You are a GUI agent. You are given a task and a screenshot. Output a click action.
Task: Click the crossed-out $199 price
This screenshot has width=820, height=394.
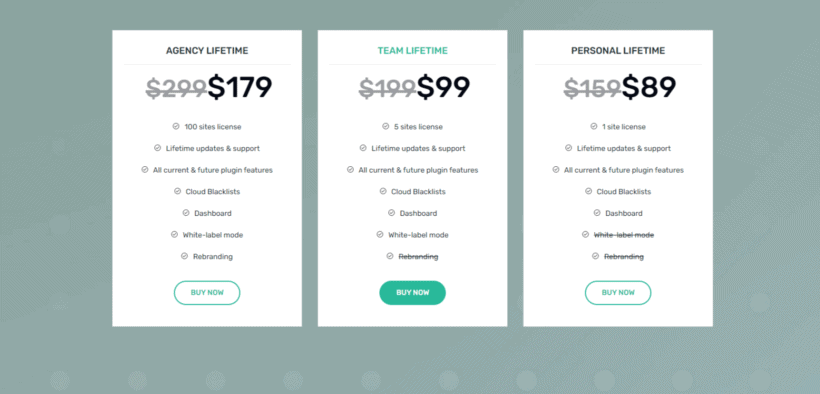388,87
